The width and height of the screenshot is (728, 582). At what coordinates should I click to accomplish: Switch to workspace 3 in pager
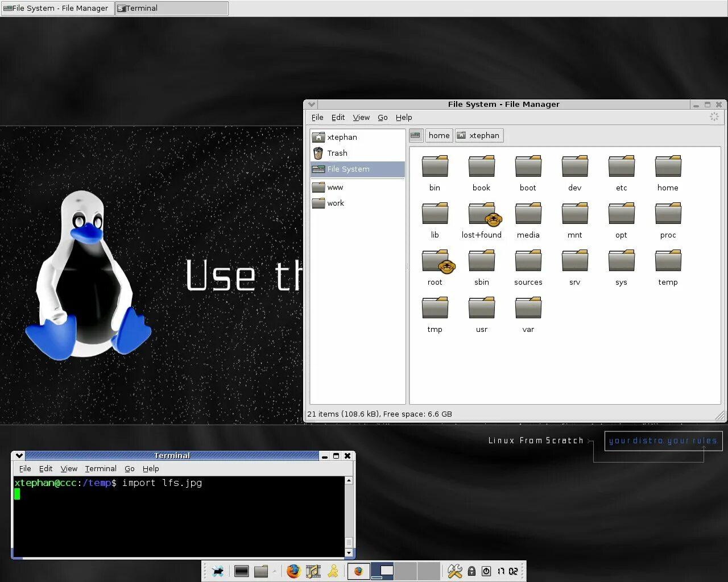point(406,571)
